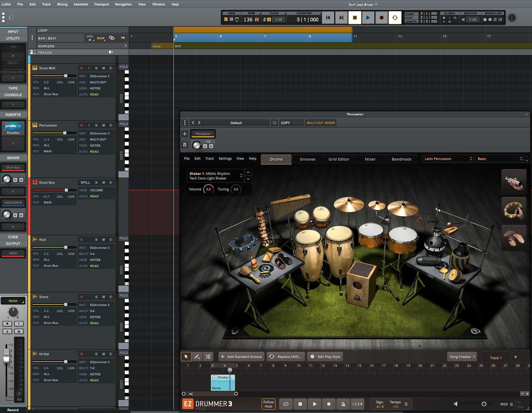Viewport: 532px width, 413px height.
Task: Click the Add Standard Groove button
Action: coord(241,357)
